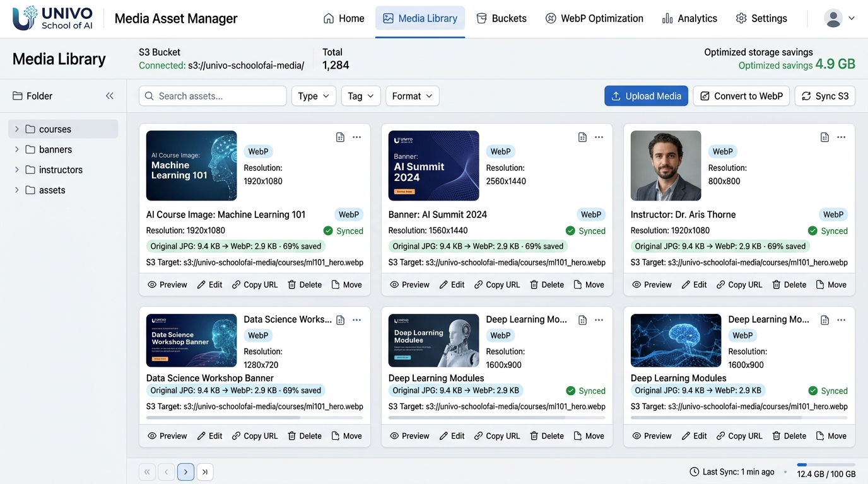The height and width of the screenshot is (484, 868).
Task: Open the Format filter dropdown
Action: 413,96
